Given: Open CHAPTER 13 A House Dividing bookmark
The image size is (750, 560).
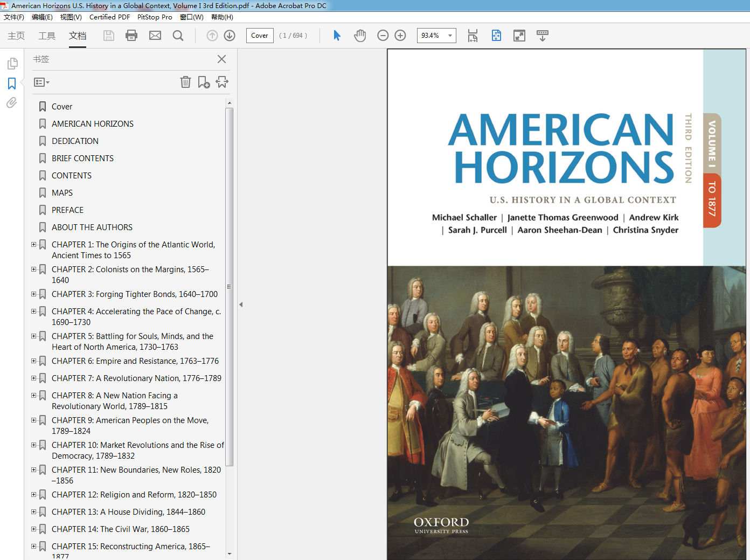Looking at the screenshot, I should (x=128, y=512).
